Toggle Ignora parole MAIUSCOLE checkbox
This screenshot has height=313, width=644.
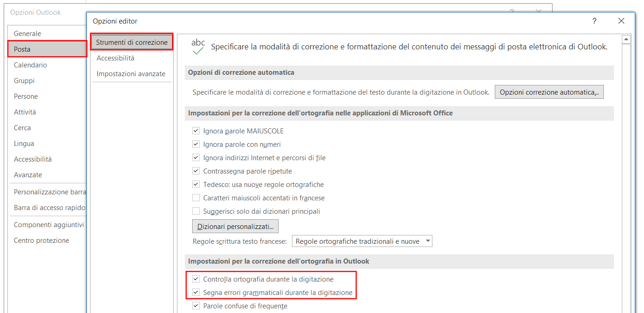(196, 131)
